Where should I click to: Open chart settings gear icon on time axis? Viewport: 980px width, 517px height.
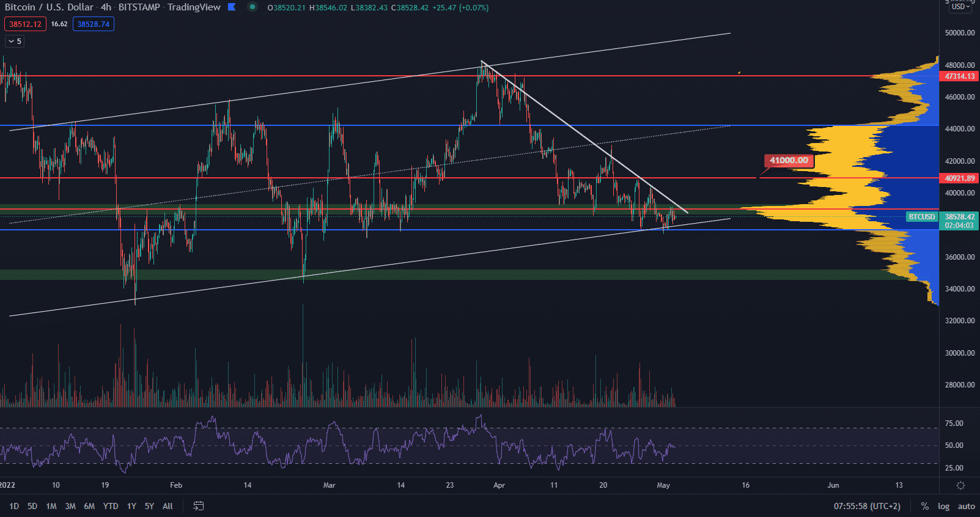click(960, 485)
